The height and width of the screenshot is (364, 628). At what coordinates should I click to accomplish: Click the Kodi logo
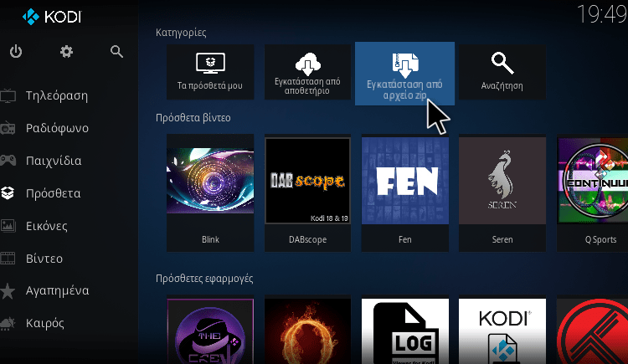[x=52, y=17]
